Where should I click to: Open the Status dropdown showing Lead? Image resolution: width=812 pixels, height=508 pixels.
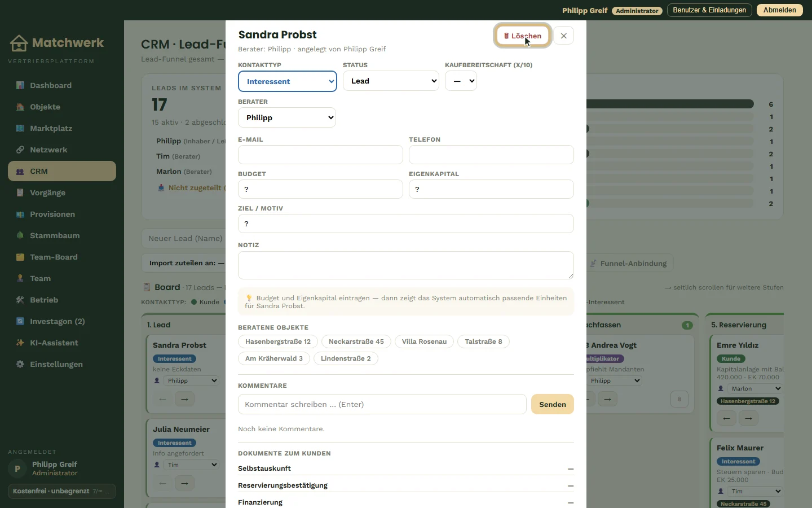(391, 81)
